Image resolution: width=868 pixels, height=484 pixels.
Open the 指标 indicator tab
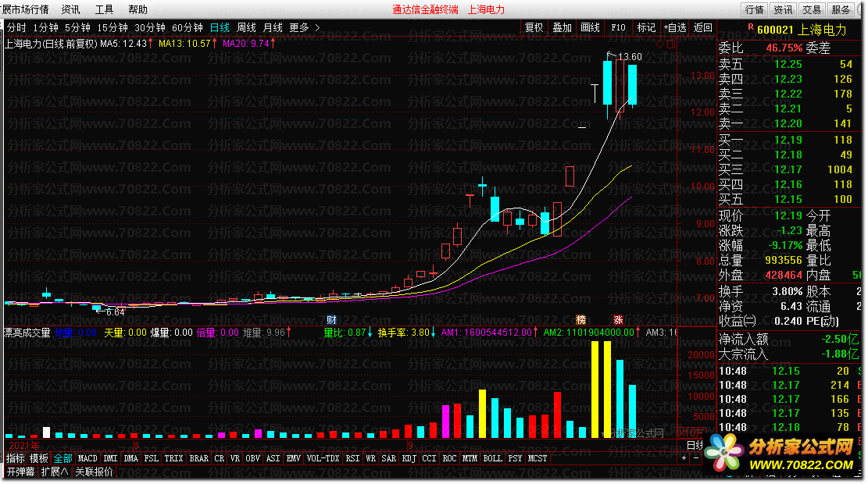click(16, 458)
